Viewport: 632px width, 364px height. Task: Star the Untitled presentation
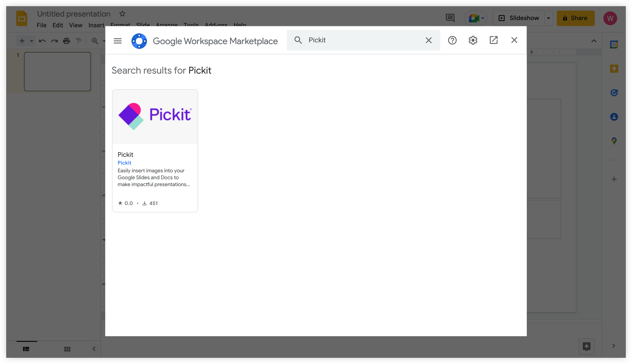pyautogui.click(x=122, y=14)
